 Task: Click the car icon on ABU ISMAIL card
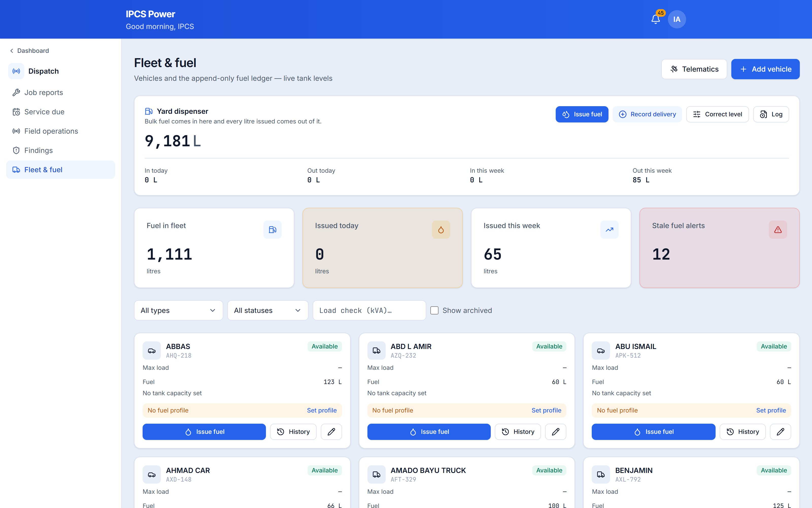tap(601, 351)
